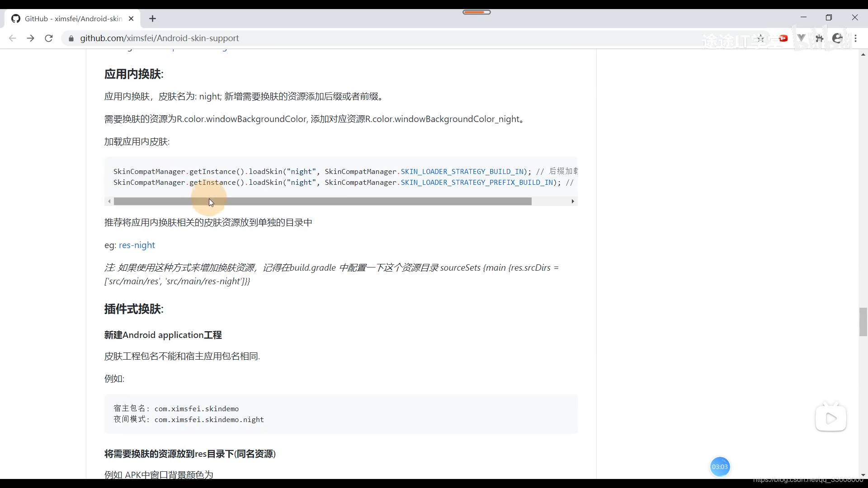This screenshot has height=488, width=868.
Task: Click the 将需要换肤的资源放到res目录下 subheading
Action: click(x=190, y=454)
